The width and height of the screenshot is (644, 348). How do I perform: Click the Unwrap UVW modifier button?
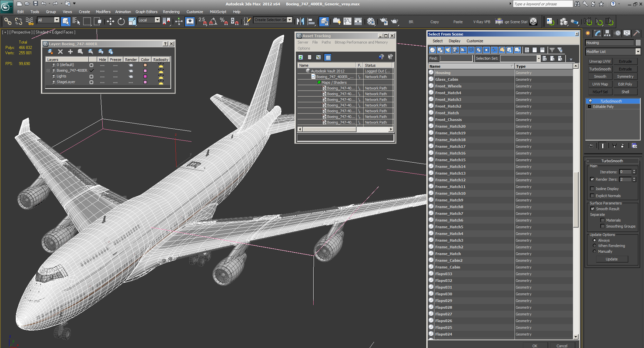coord(600,61)
